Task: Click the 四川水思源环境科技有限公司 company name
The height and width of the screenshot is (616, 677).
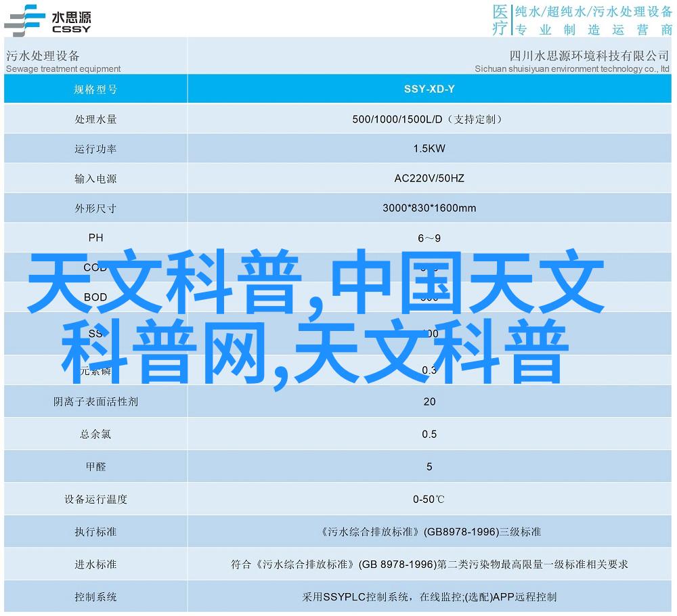Action: 589,56
